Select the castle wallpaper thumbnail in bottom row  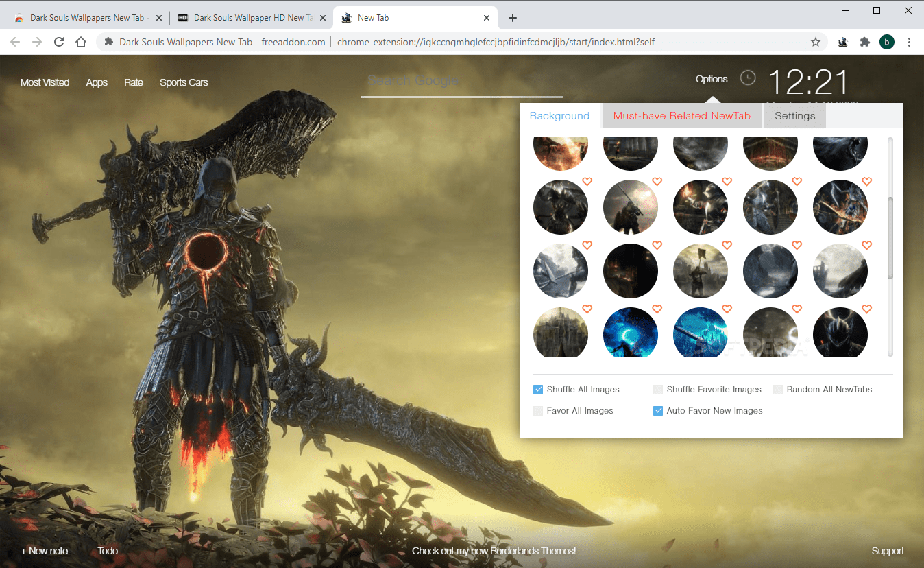click(561, 333)
